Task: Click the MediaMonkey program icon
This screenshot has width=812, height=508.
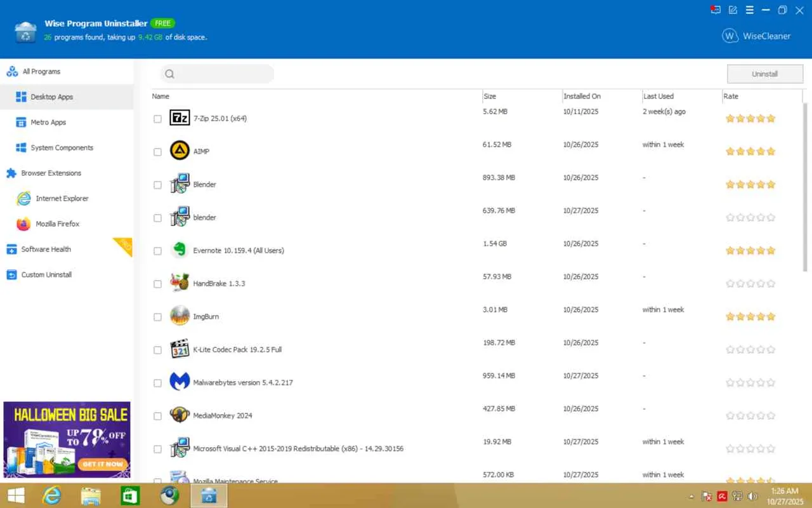Action: click(x=180, y=415)
